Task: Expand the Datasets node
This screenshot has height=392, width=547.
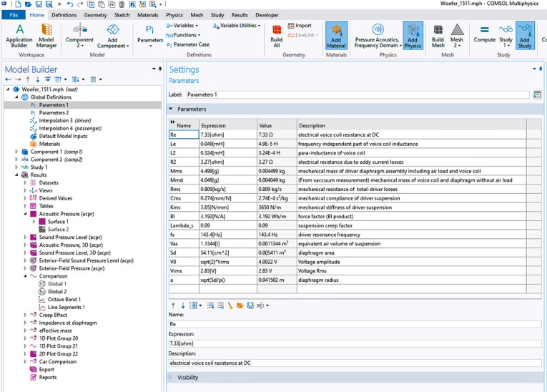Action: tap(25, 182)
